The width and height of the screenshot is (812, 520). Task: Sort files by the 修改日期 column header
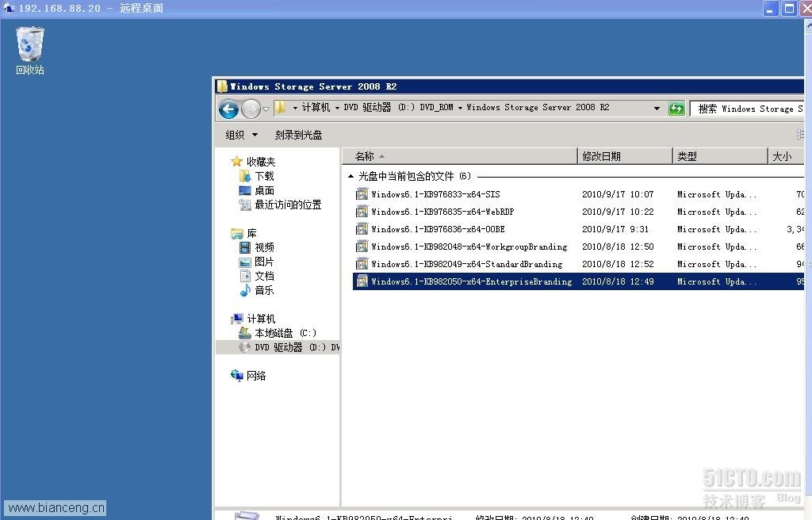pyautogui.click(x=625, y=156)
